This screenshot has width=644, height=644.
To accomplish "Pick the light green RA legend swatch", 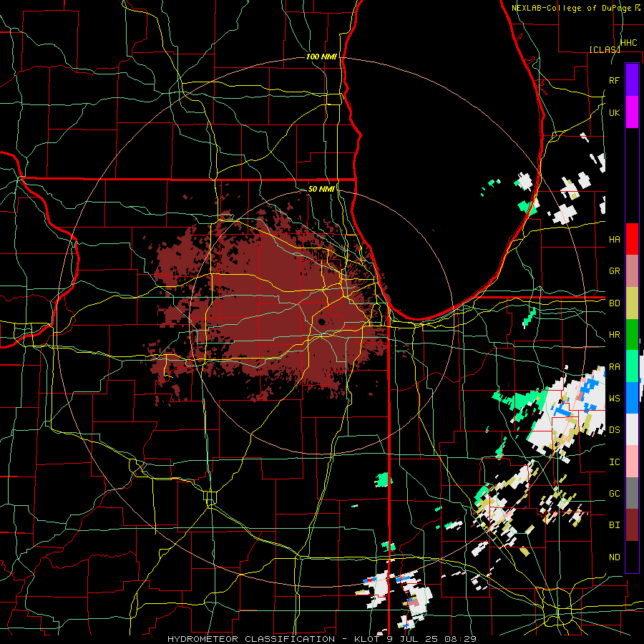I will pos(632,366).
